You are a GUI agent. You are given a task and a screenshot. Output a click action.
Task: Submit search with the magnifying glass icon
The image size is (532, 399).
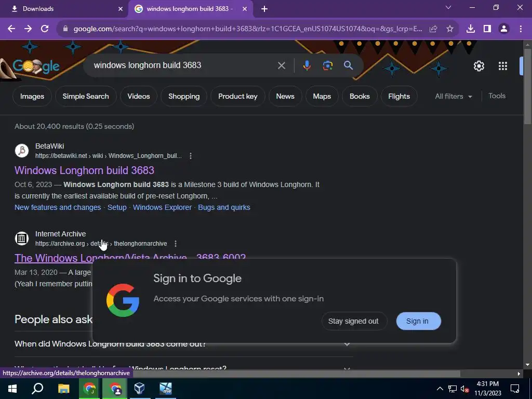click(x=348, y=65)
